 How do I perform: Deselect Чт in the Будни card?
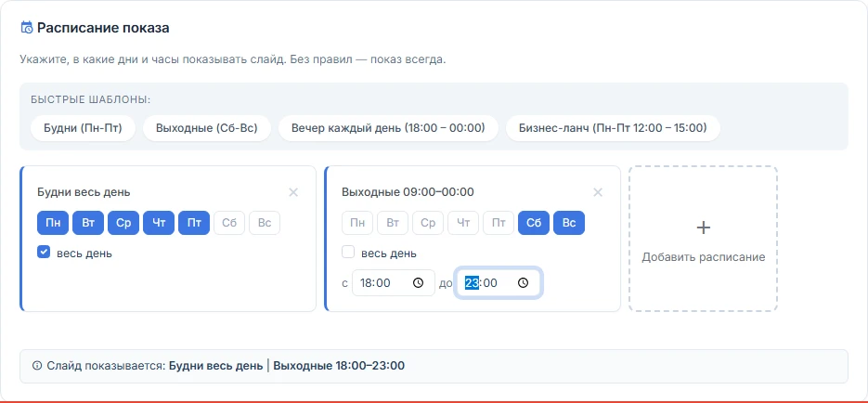(x=159, y=223)
